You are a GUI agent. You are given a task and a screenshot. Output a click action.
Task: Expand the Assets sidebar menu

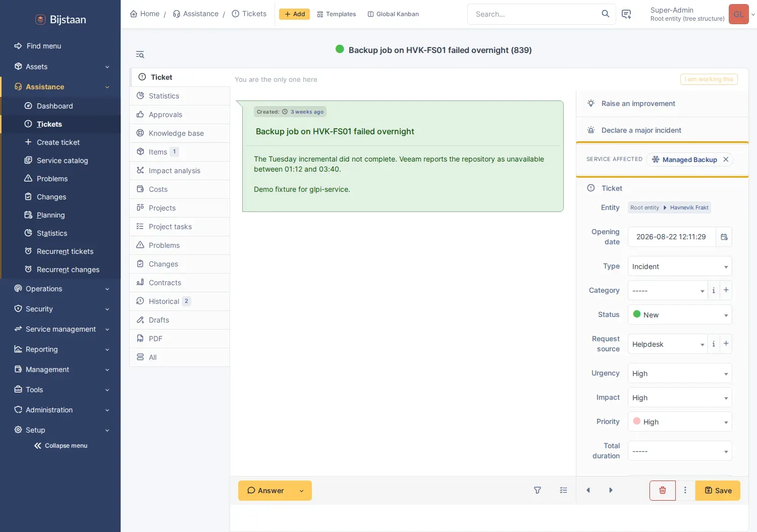coord(61,67)
